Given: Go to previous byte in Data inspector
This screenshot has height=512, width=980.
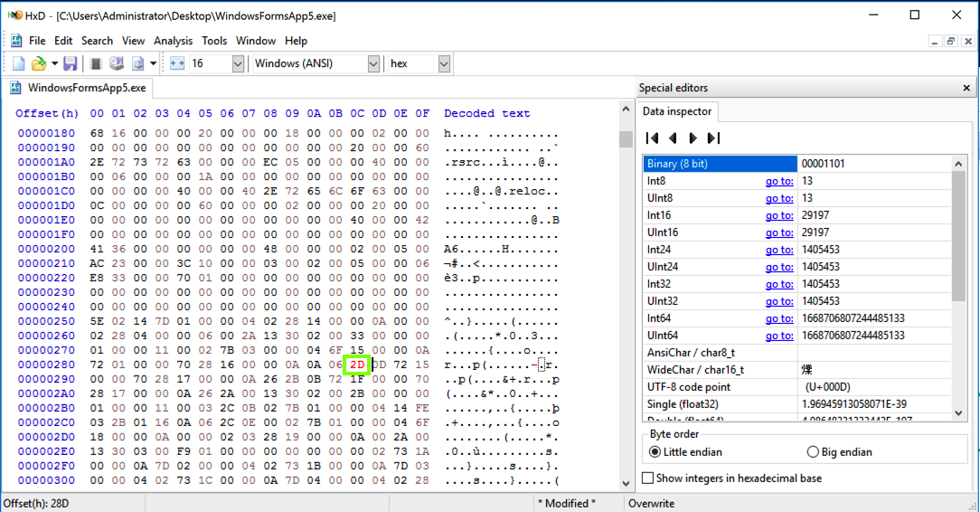Looking at the screenshot, I should click(673, 138).
